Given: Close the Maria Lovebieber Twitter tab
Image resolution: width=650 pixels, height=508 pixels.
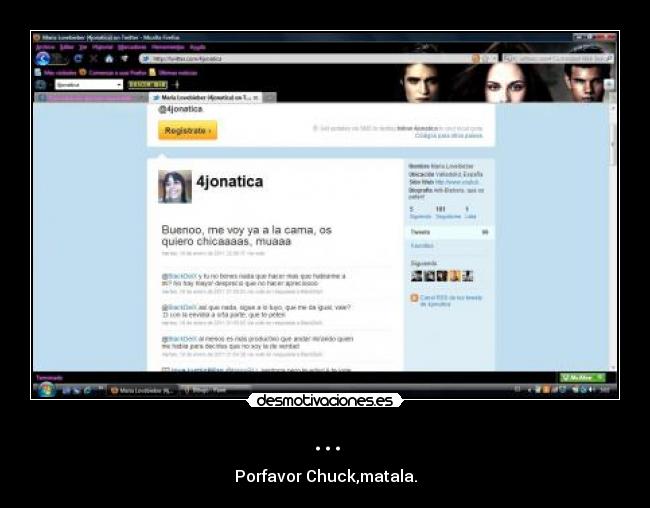Looking at the screenshot, I should [x=256, y=98].
